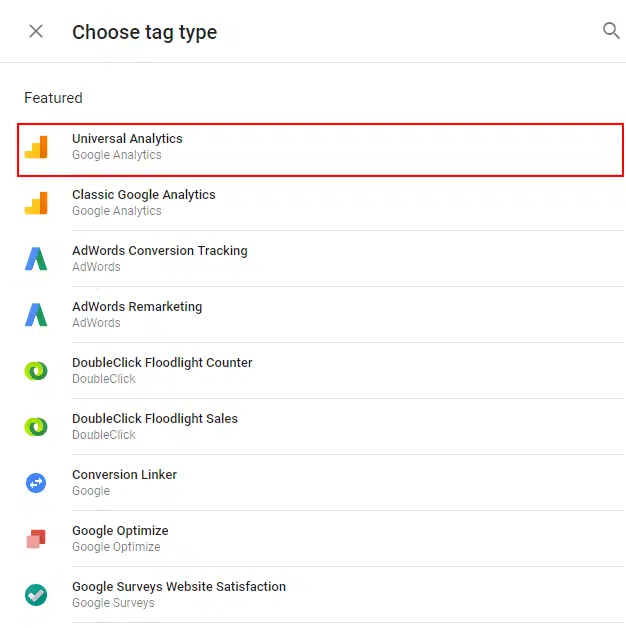Choose Classic Google Analytics from the list
This screenshot has width=626, height=628.
click(x=143, y=195)
